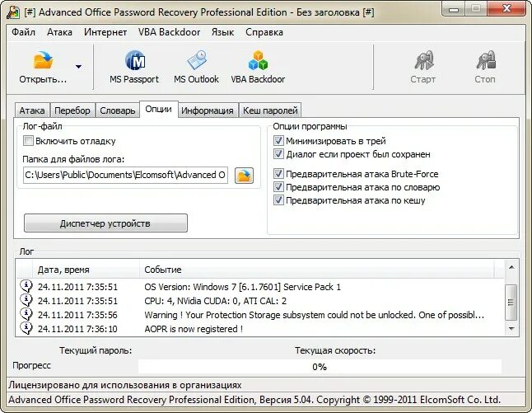The image size is (532, 413).
Task: Click the log scrollbar down arrow
Action: (511, 328)
